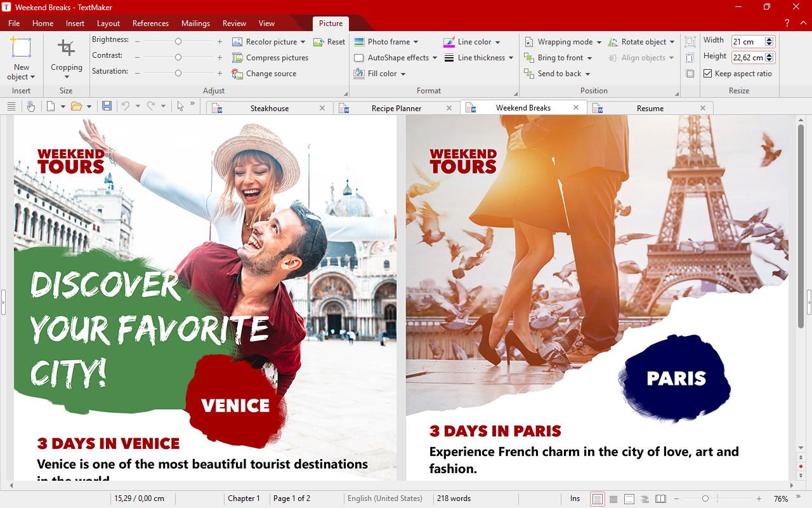Click the New object icon
Screen dimensions: 812x508
pos(22,48)
